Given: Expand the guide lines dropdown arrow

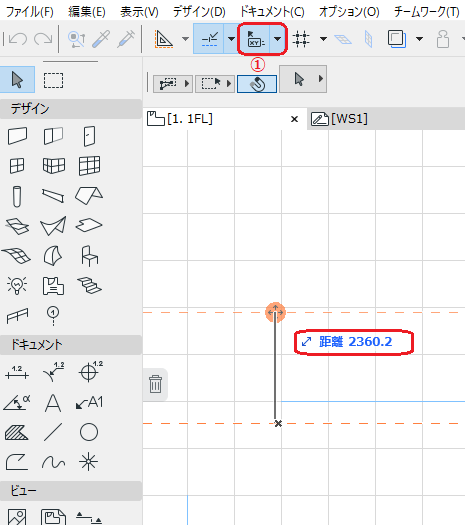Looking at the screenshot, I should (x=185, y=39).
